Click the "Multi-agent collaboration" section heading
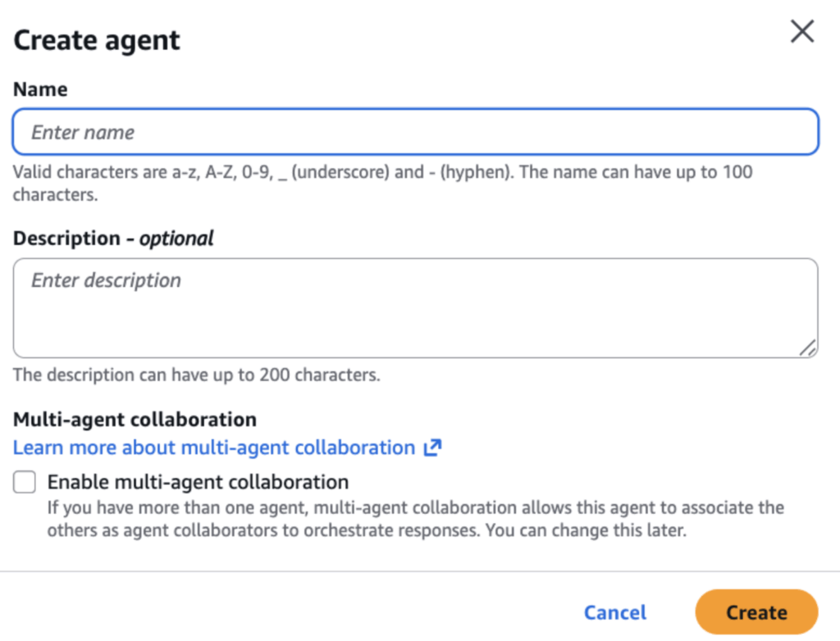The width and height of the screenshot is (840, 641). tap(135, 420)
